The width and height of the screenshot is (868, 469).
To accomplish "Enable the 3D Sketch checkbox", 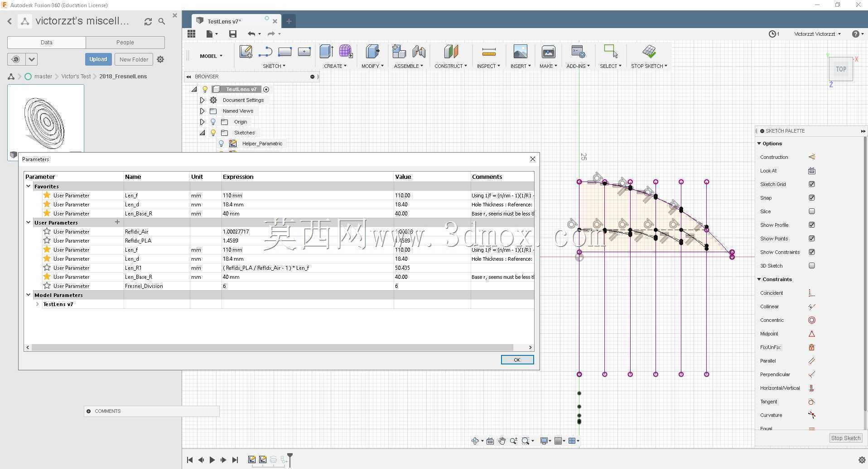I will point(812,266).
